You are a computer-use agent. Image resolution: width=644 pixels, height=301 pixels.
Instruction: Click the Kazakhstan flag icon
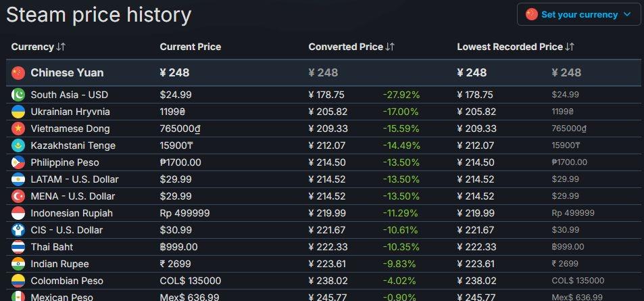(x=18, y=145)
